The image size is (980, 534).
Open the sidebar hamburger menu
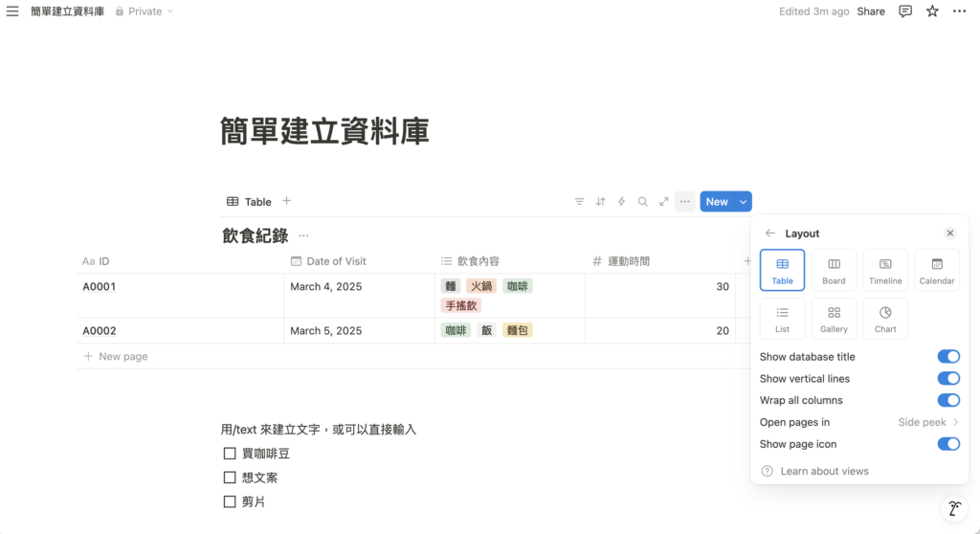(12, 11)
